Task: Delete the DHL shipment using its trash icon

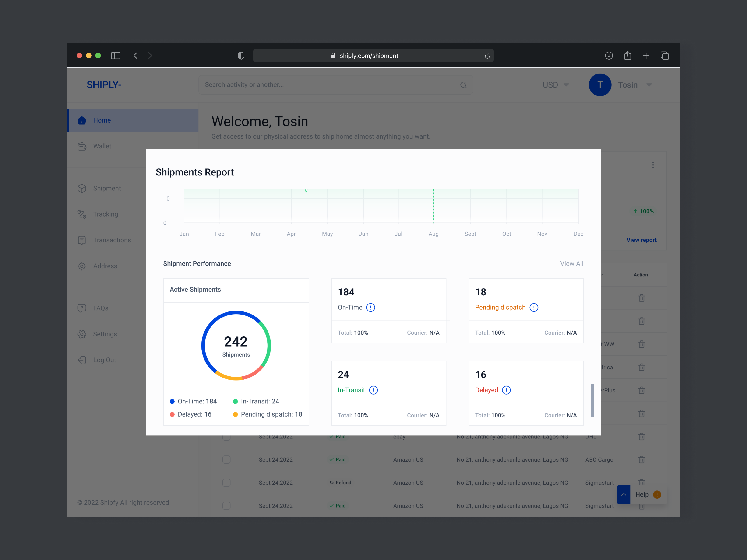Action: click(x=641, y=437)
